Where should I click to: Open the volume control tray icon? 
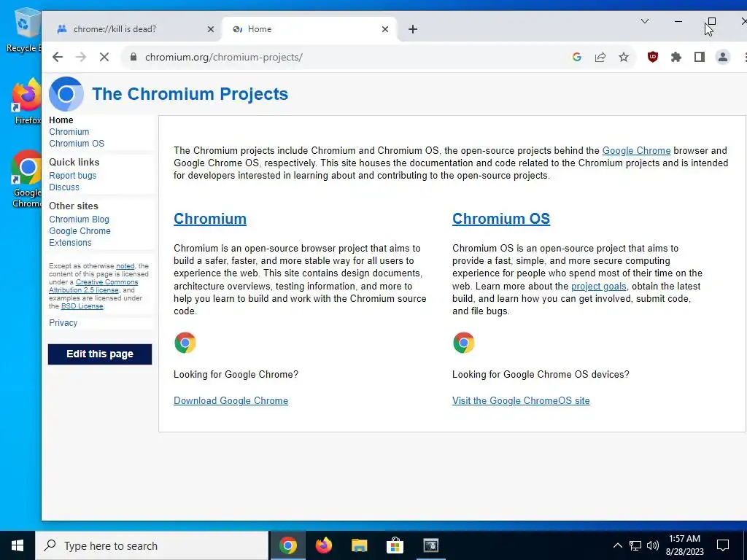(x=653, y=545)
